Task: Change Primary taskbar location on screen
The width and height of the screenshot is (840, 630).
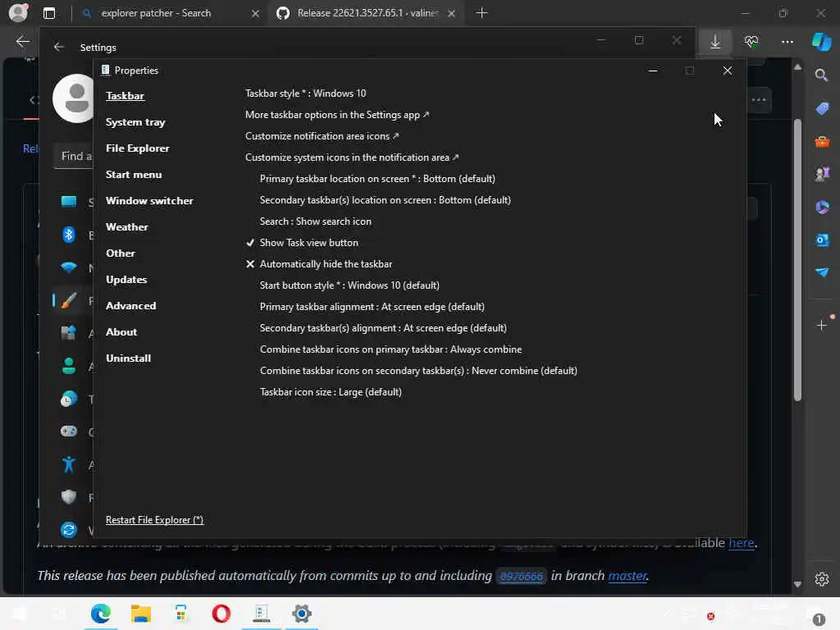Action: tap(377, 178)
